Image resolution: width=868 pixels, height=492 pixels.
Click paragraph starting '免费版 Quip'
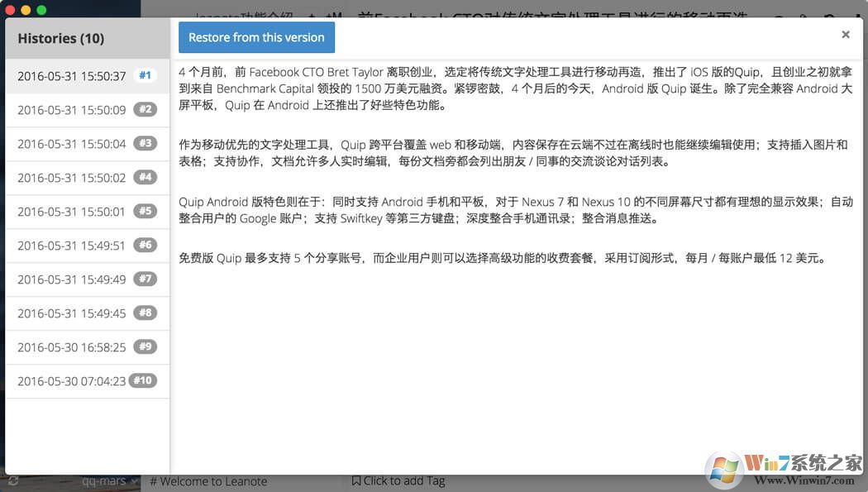coord(502,258)
